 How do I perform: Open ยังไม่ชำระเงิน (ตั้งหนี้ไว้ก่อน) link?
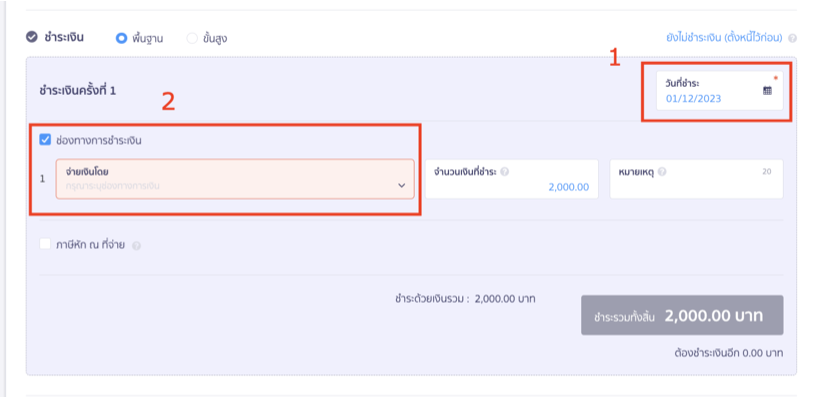coord(724,38)
